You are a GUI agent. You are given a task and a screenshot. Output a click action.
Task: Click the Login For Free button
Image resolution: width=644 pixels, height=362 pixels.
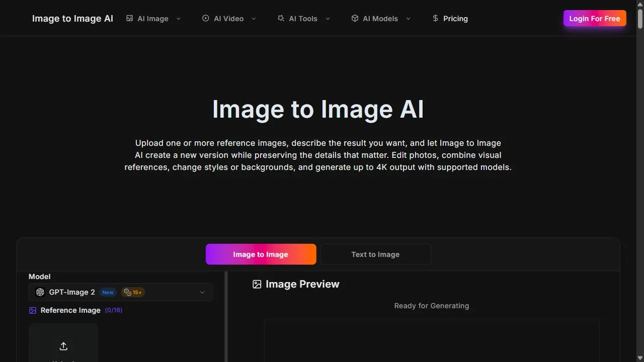pyautogui.click(x=595, y=18)
